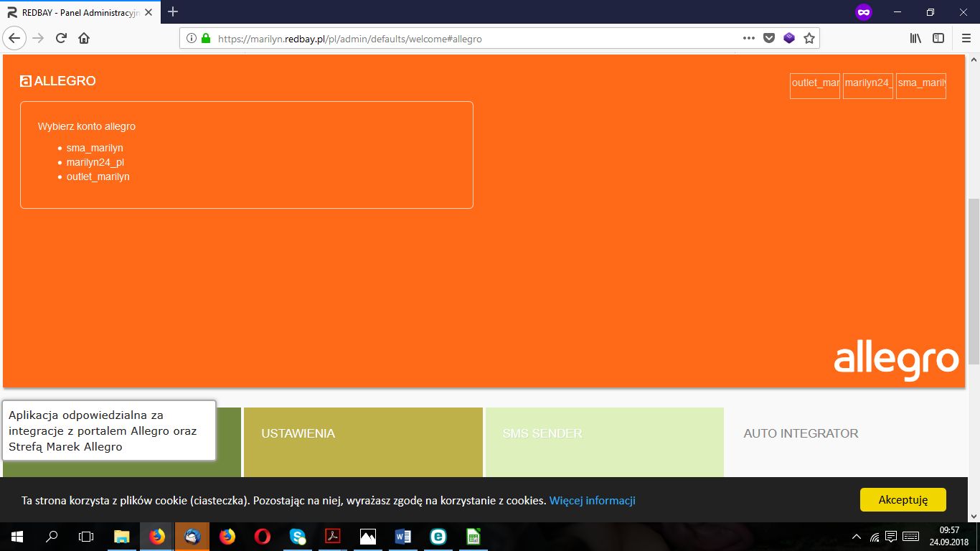980x551 pixels.
Task: Open the page actions three-dot menu
Action: [748, 38]
